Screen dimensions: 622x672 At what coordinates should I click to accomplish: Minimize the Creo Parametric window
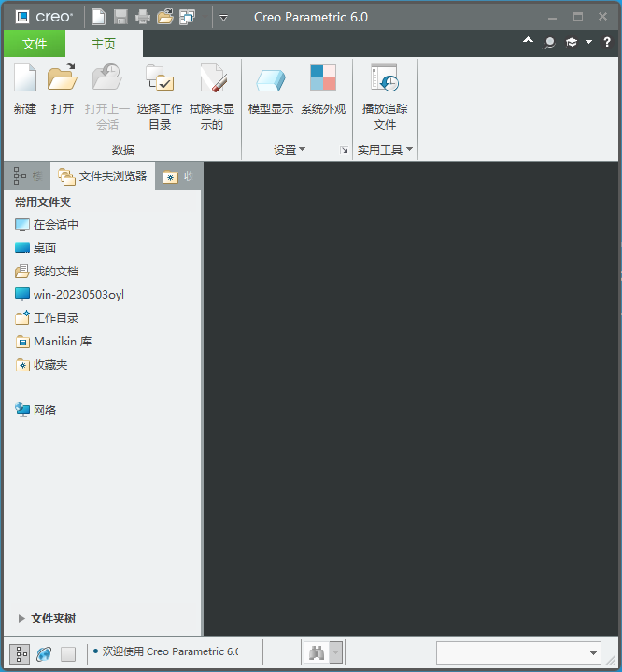[553, 17]
